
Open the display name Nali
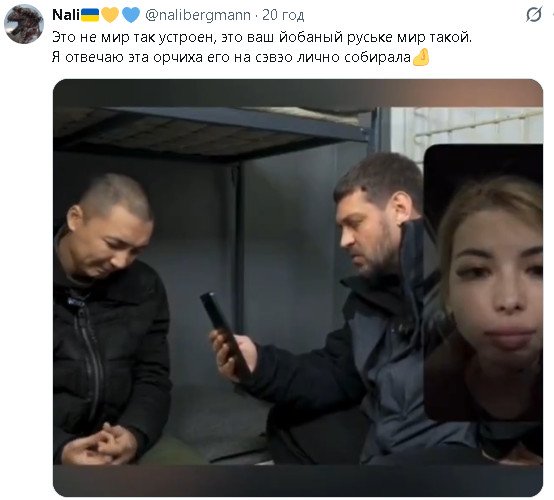(x=66, y=15)
